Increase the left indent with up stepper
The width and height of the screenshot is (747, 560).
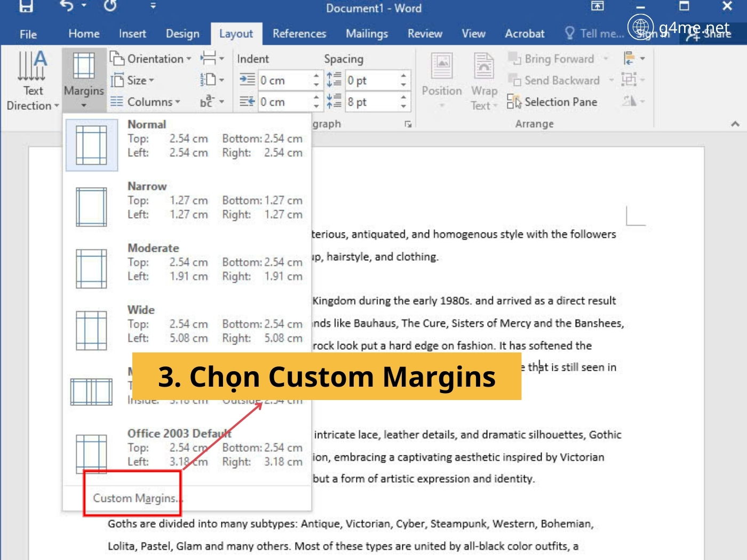click(316, 76)
